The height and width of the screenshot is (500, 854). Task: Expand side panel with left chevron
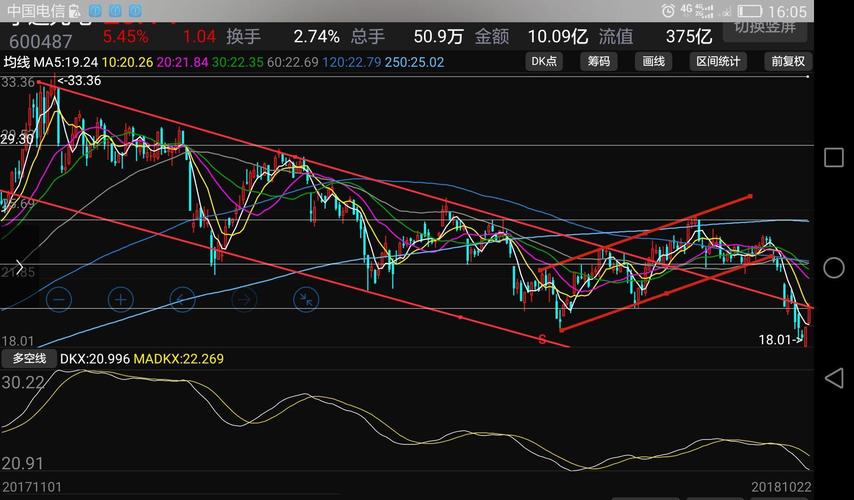(19, 267)
